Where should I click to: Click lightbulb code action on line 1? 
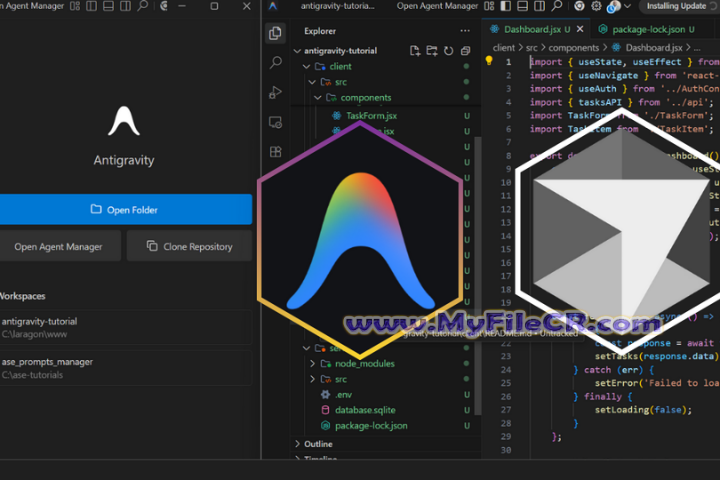click(x=489, y=61)
